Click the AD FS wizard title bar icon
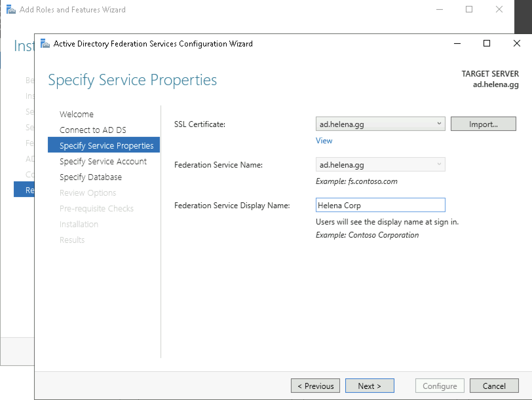Image resolution: width=532 pixels, height=400 pixels. 45,44
